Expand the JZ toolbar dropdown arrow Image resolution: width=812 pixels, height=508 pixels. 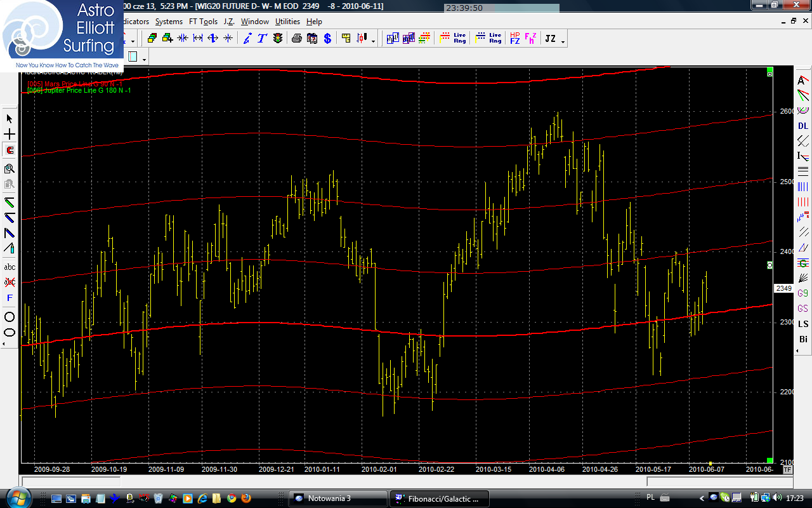point(563,42)
